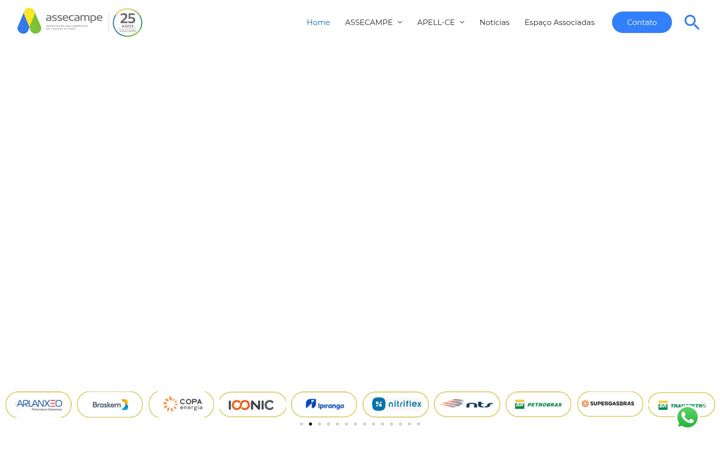Click the assecampe logo

coord(60,21)
